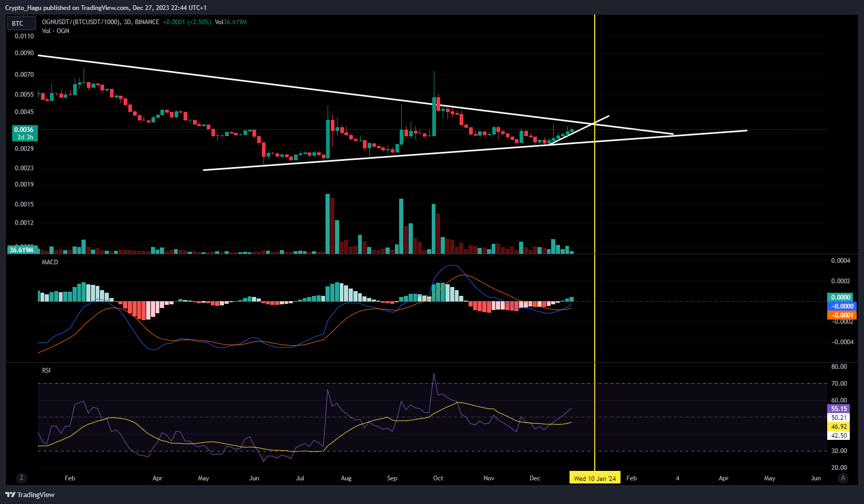864x504 pixels.
Task: Click the MACD indicator label
Action: 50,262
